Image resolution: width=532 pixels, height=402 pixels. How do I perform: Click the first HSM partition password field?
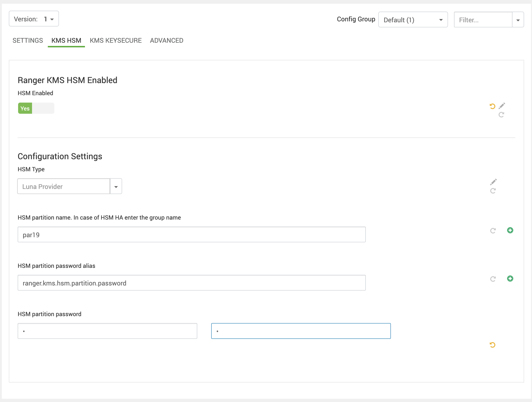point(107,331)
